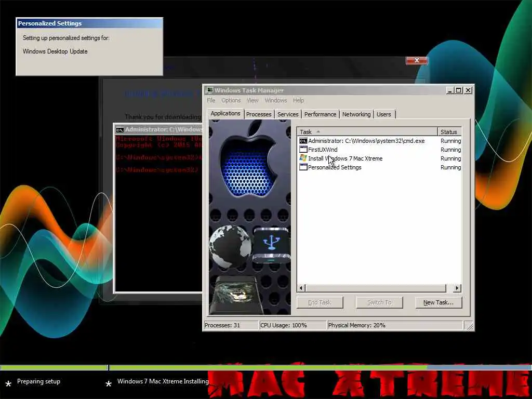The height and width of the screenshot is (399, 532).
Task: Select Install Windows 7 Mac Xtreme task text
Action: point(345,158)
